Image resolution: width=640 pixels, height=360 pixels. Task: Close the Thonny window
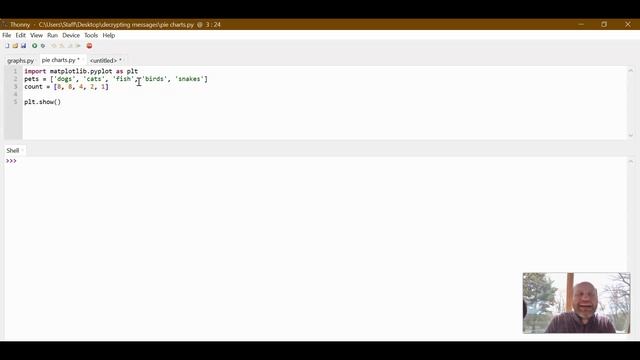(628, 24)
